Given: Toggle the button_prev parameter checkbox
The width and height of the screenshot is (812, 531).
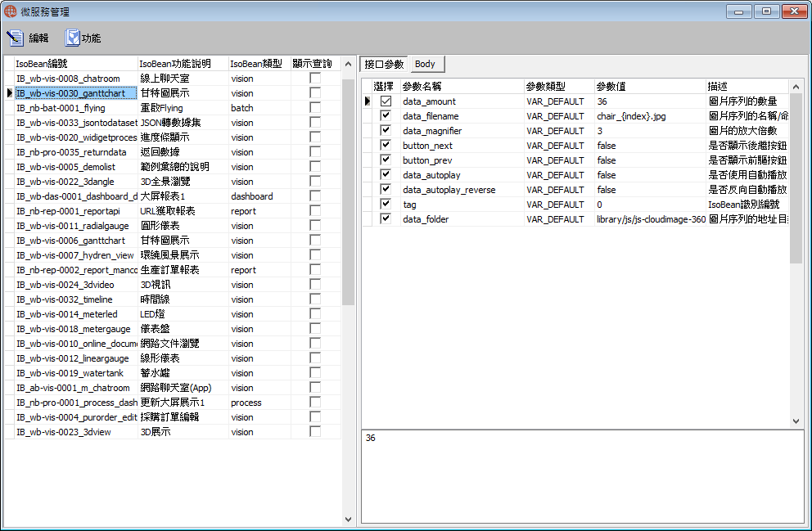Looking at the screenshot, I should point(386,160).
